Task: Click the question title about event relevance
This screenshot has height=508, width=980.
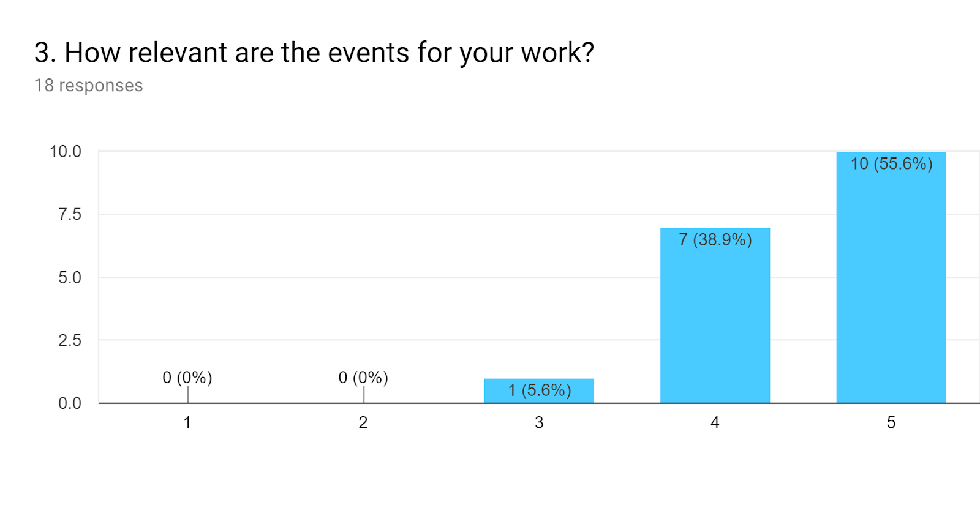Action: pos(314,53)
